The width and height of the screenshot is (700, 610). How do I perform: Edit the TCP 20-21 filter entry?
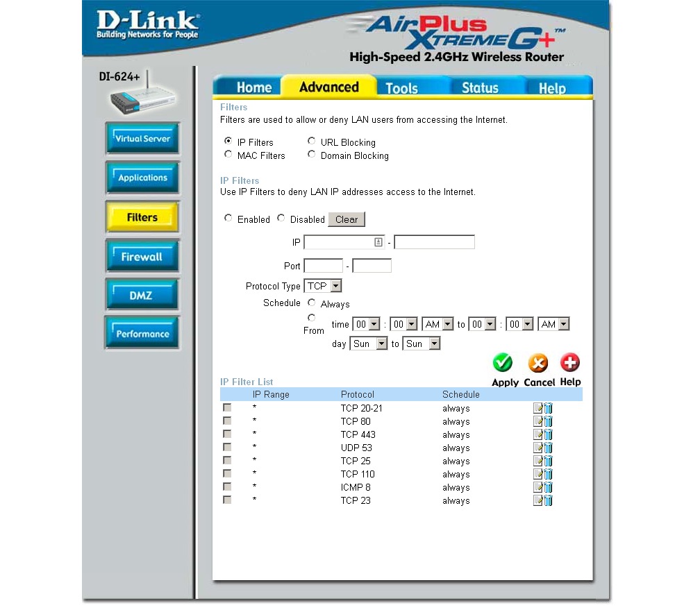pos(538,408)
